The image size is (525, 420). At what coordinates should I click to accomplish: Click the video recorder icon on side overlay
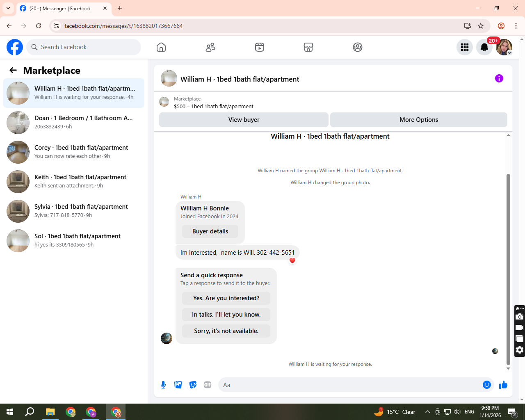520,328
